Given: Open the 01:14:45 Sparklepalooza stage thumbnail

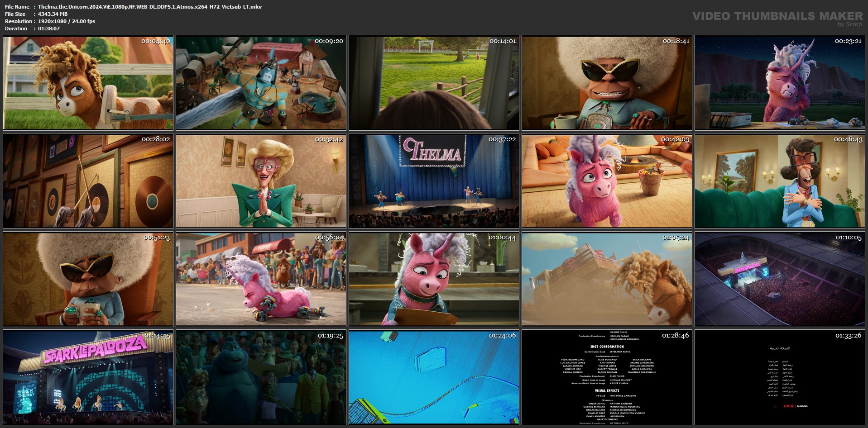Looking at the screenshot, I should click(88, 377).
